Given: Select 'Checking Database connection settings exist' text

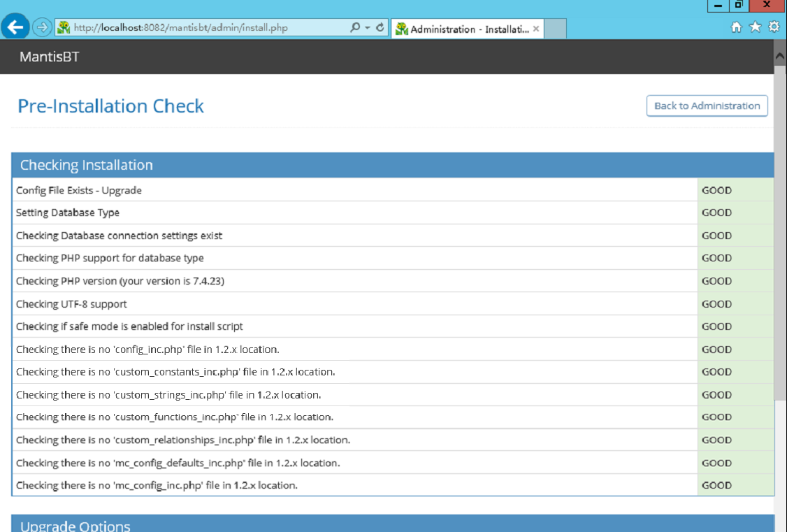Looking at the screenshot, I should [119, 236].
